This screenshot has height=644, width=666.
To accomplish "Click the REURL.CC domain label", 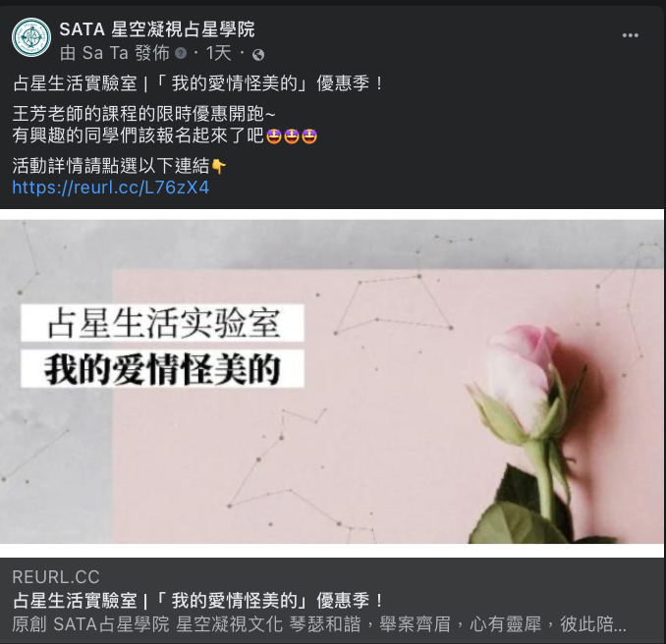I will [x=56, y=577].
